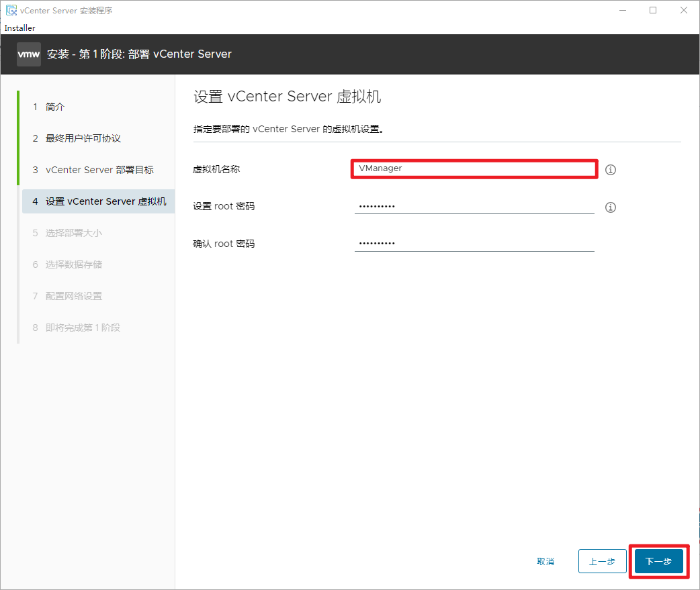700x590 pixels.
Task: Open the Installer menu
Action: click(x=19, y=28)
